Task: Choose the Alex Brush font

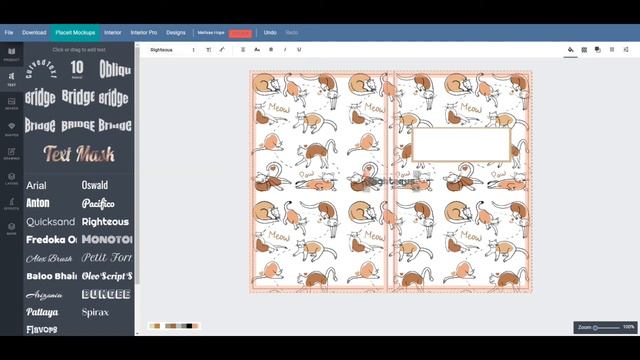Action: pos(49,258)
